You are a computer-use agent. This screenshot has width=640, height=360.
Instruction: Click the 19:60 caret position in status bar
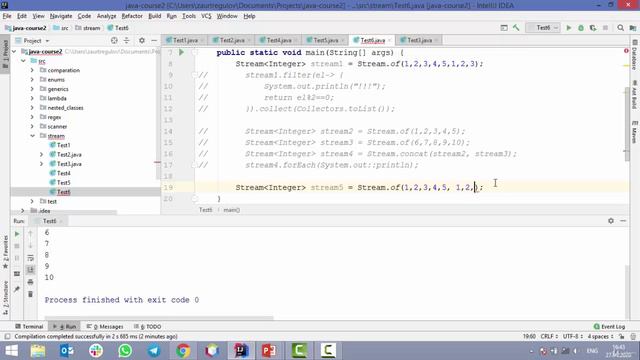click(x=529, y=336)
